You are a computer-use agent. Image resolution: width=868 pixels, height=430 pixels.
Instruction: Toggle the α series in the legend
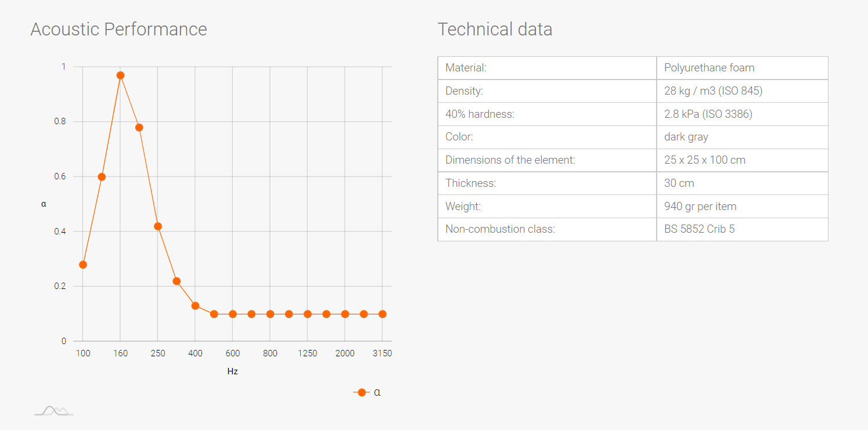tap(368, 392)
